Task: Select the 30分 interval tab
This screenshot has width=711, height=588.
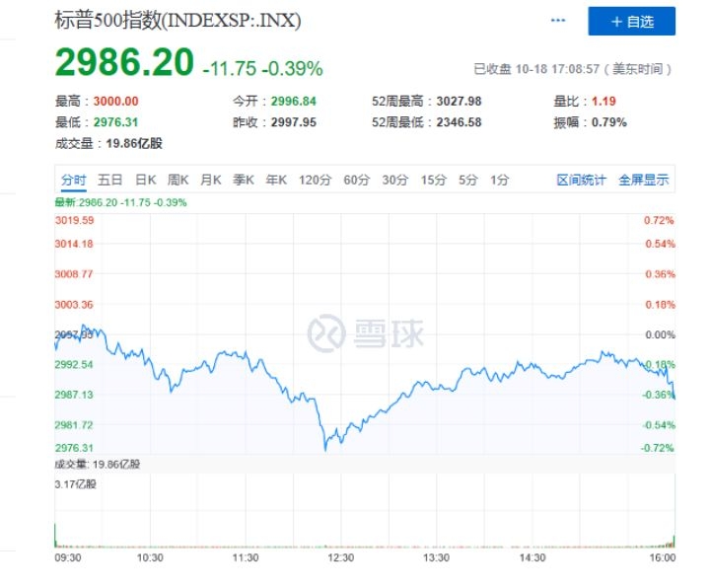Action: pos(394,180)
